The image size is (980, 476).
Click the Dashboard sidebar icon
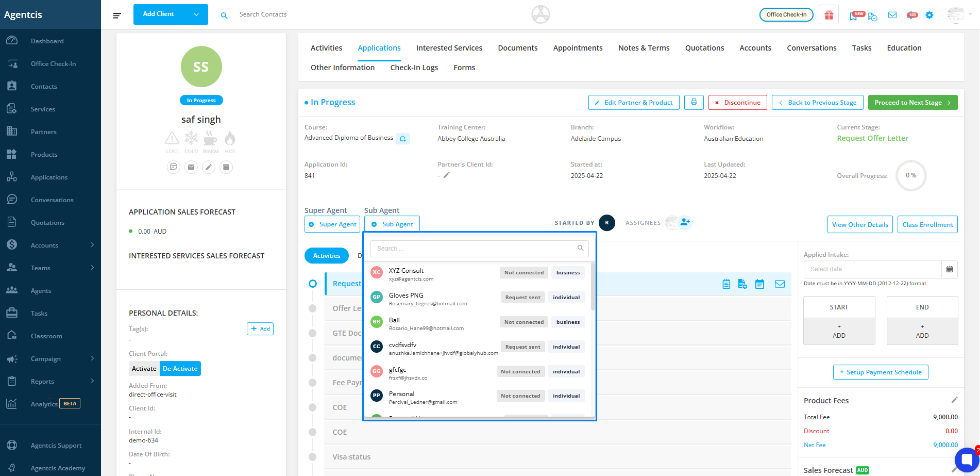pyautogui.click(x=12, y=41)
